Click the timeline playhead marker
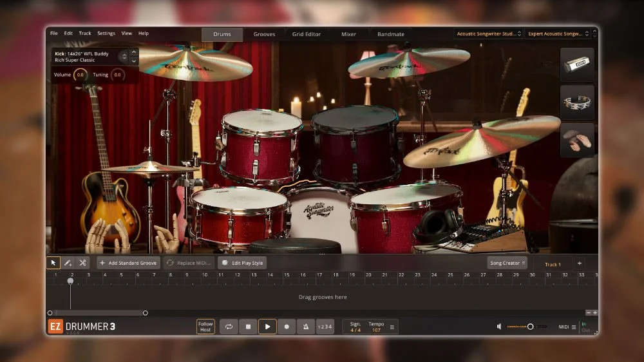This screenshot has height=362, width=644. point(70,281)
